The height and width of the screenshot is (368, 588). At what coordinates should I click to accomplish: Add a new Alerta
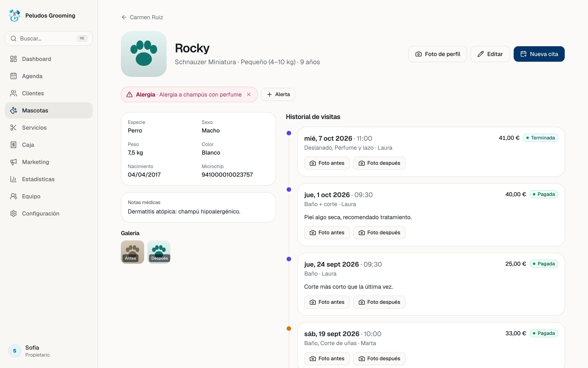tap(278, 94)
